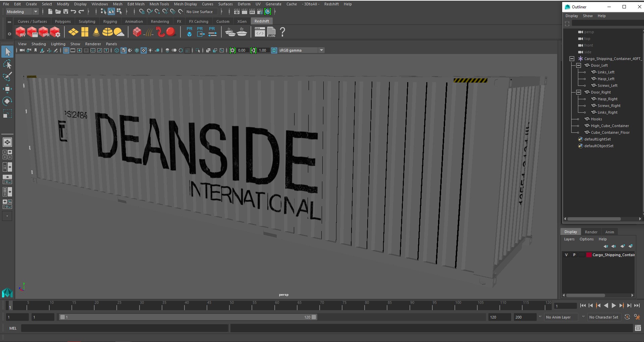Select High_Cube_Container in the Outliner
The image size is (644, 342).
click(x=610, y=126)
